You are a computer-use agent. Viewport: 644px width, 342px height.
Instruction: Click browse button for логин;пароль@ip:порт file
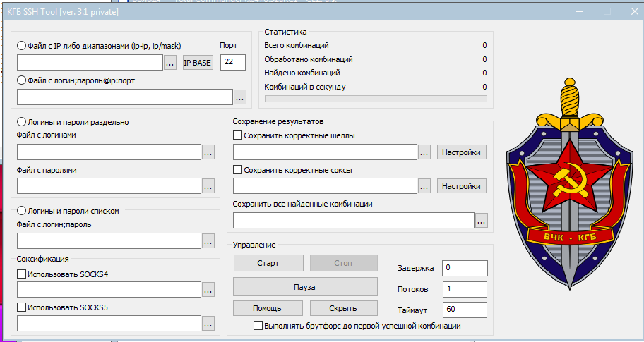pyautogui.click(x=240, y=97)
